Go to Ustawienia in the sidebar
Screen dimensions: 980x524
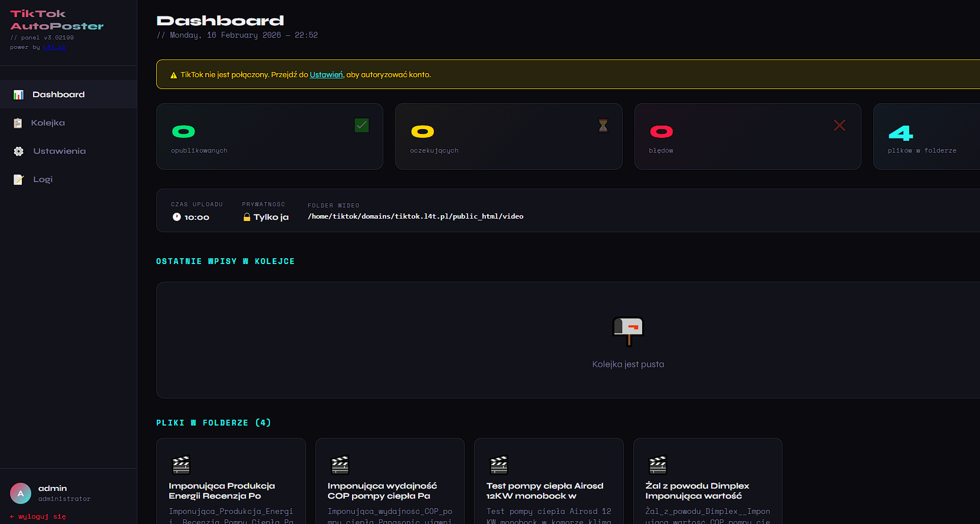click(x=59, y=151)
